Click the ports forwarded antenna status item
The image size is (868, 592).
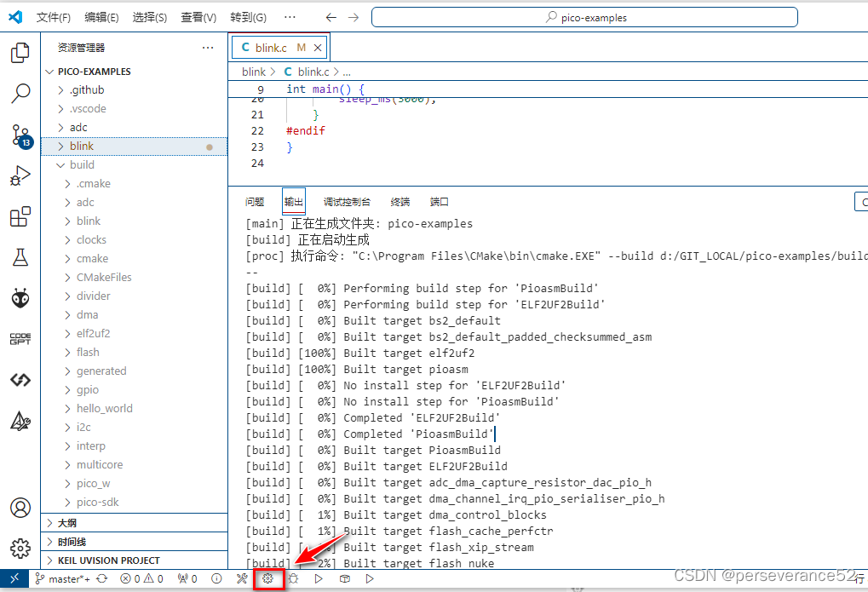(187, 578)
